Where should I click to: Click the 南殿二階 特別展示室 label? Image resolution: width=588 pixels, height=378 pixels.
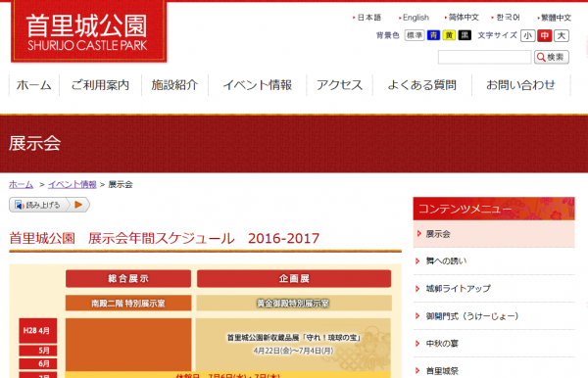click(128, 303)
